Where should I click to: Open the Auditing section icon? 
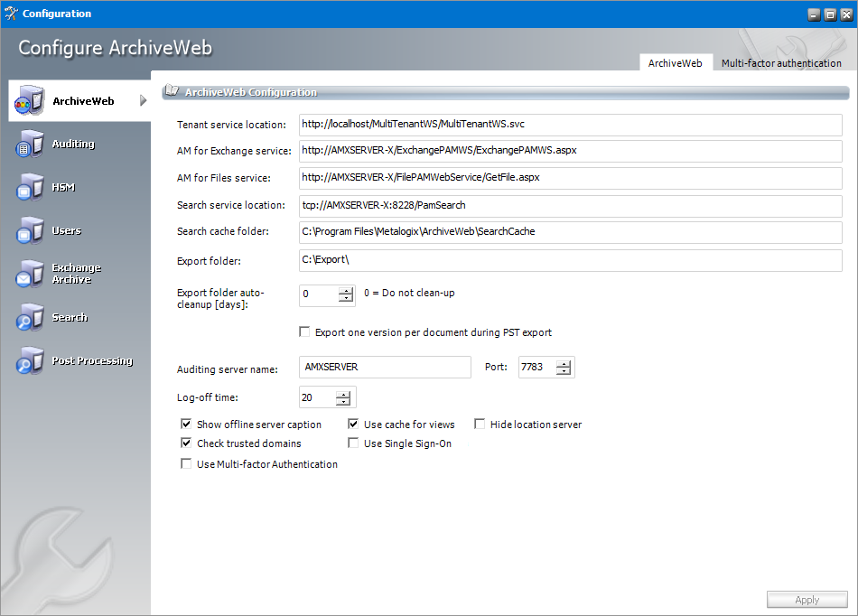29,145
